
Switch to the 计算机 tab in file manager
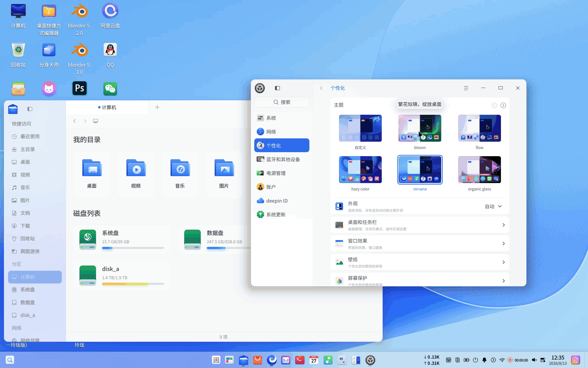click(107, 107)
